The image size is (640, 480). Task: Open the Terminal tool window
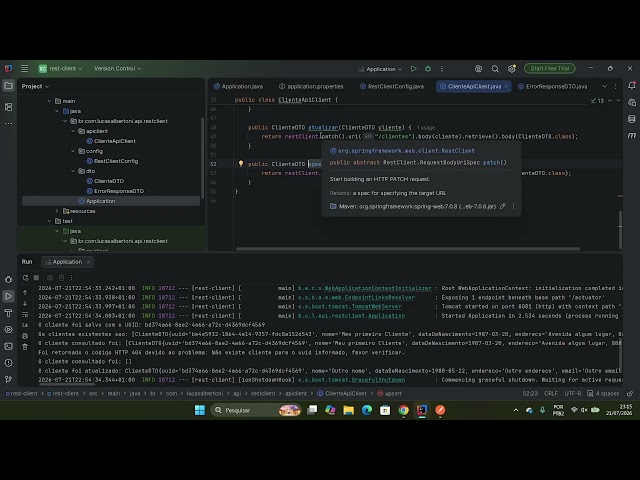coord(8,346)
